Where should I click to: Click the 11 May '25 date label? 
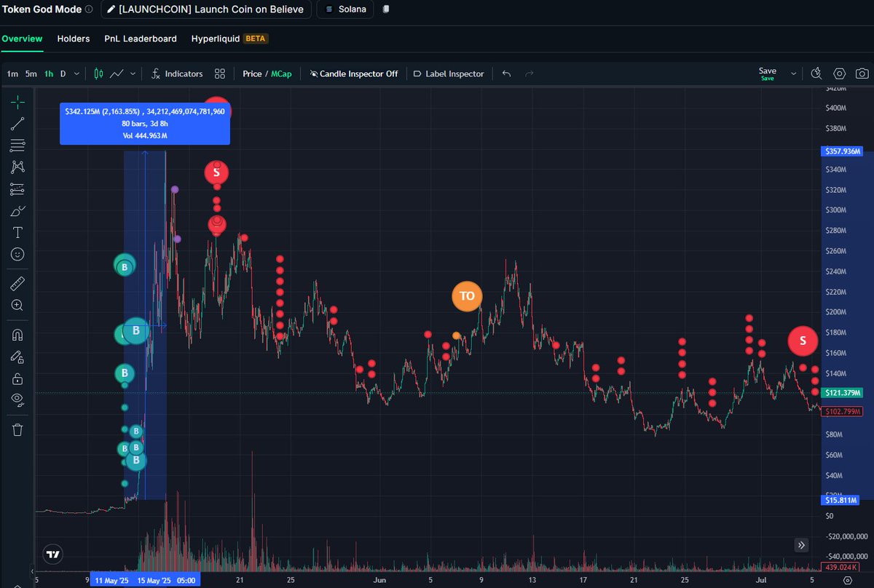(111, 581)
